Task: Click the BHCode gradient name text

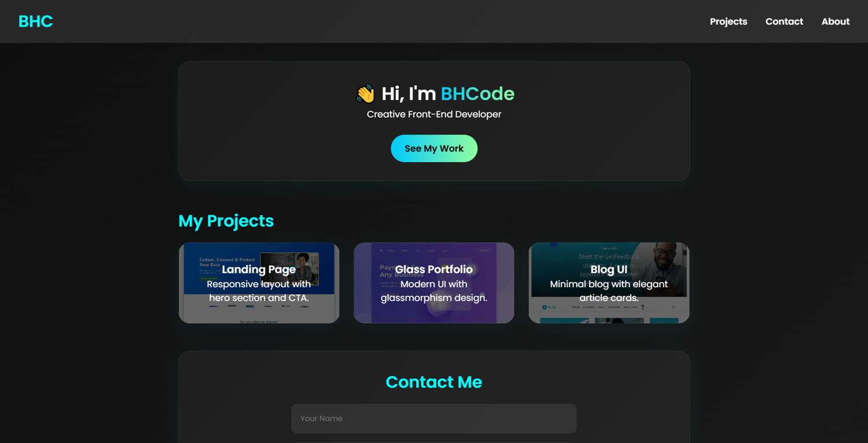Action: tap(477, 94)
